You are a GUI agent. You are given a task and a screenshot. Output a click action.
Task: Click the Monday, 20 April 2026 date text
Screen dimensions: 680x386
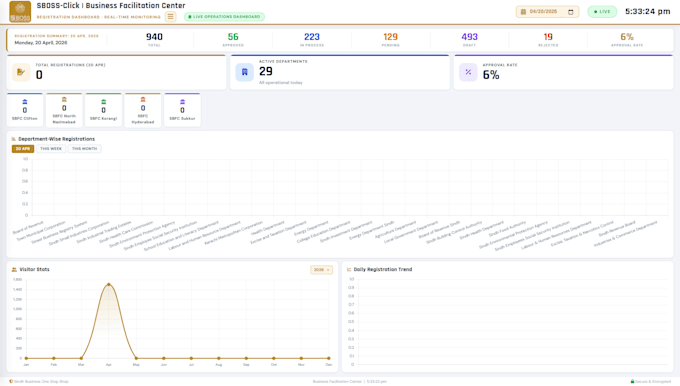[x=41, y=43]
